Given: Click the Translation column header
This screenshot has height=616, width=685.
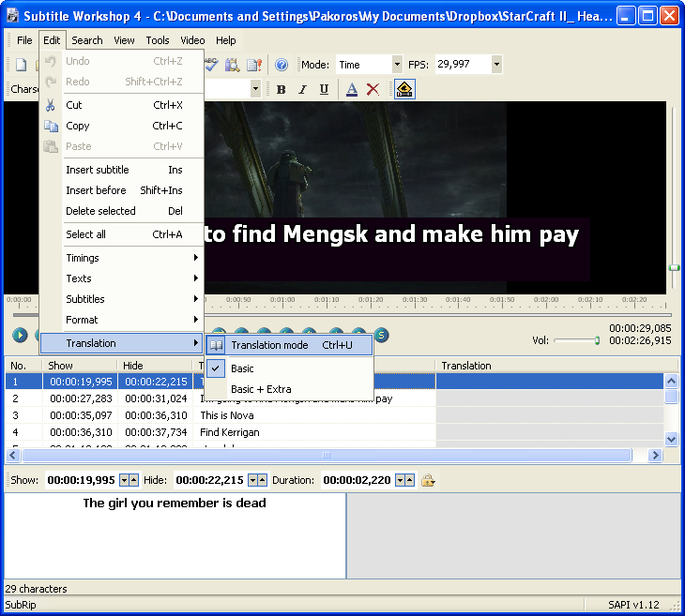Looking at the screenshot, I should tap(557, 366).
